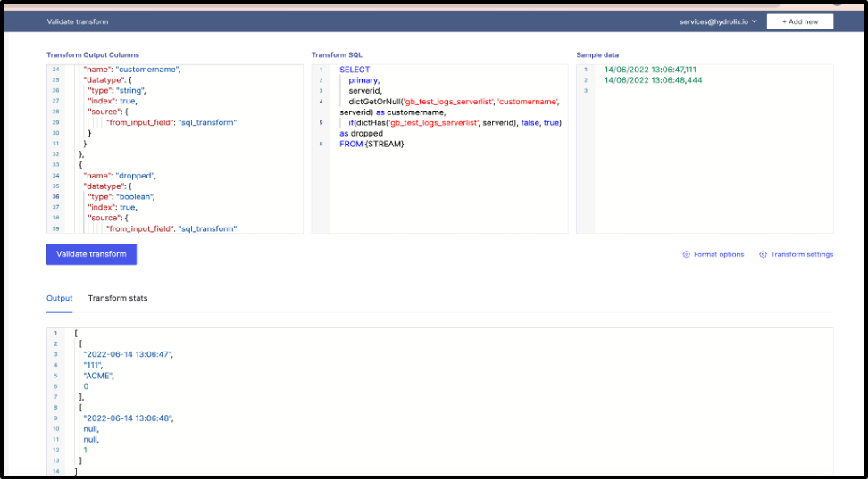
Task: Click the Validate transform button
Action: [91, 254]
